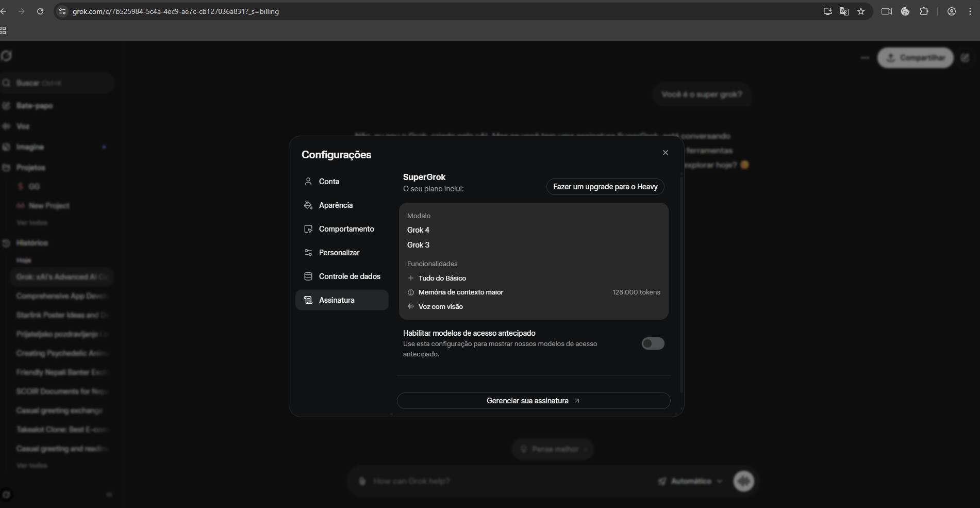Select the Assinatura tab
This screenshot has width=980, height=508.
tap(337, 300)
